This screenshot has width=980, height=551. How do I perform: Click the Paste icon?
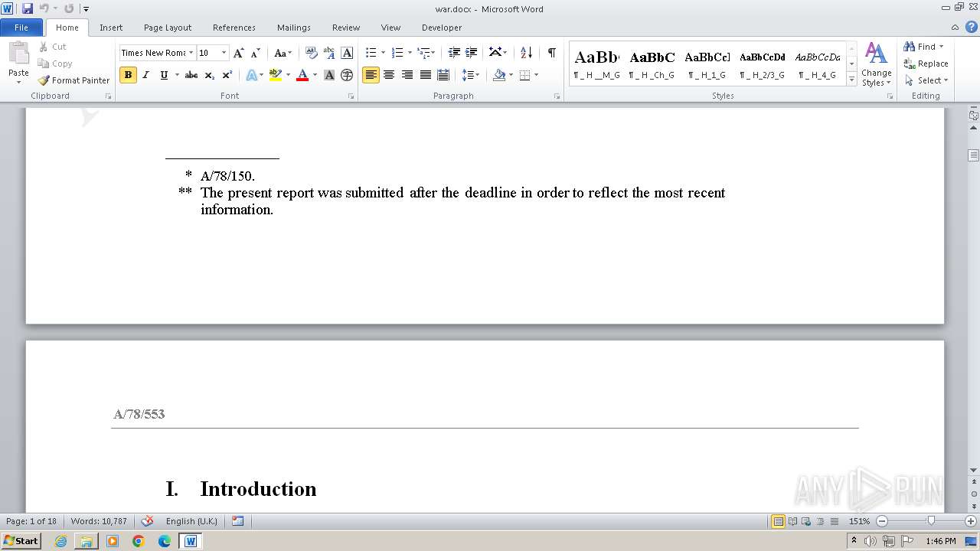click(x=18, y=54)
